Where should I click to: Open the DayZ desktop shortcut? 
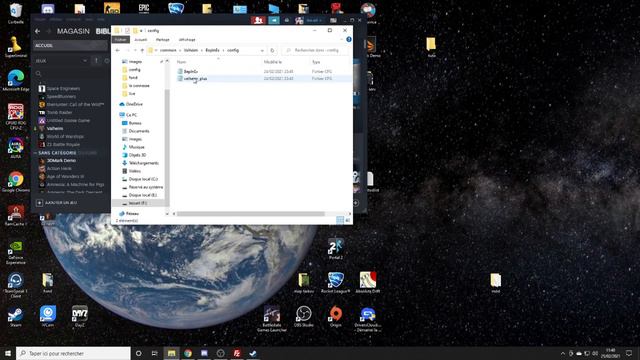pyautogui.click(x=80, y=316)
